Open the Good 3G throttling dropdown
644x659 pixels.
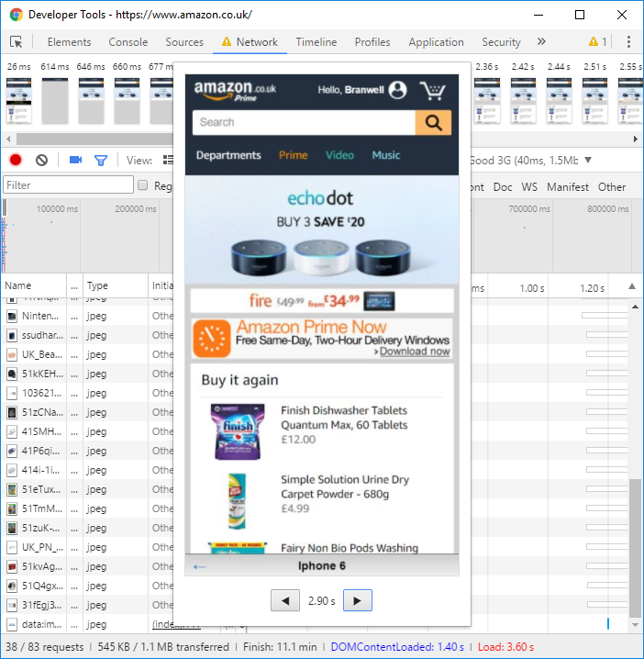(531, 160)
